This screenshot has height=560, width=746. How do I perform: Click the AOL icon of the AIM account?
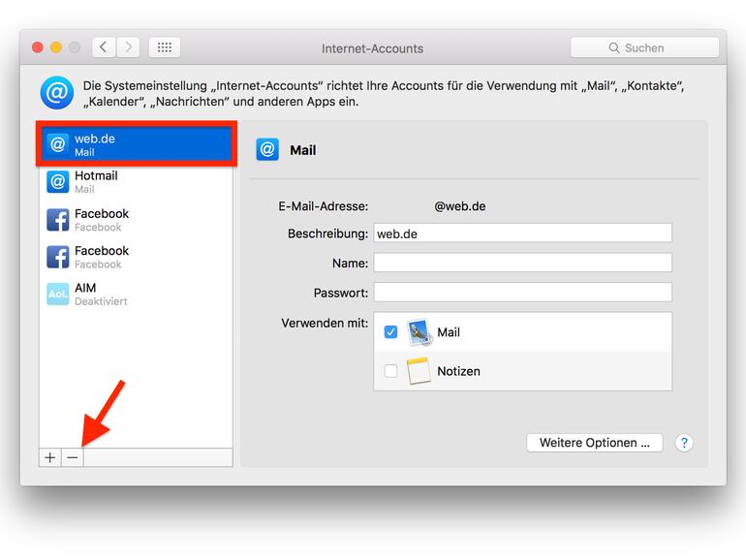click(57, 294)
